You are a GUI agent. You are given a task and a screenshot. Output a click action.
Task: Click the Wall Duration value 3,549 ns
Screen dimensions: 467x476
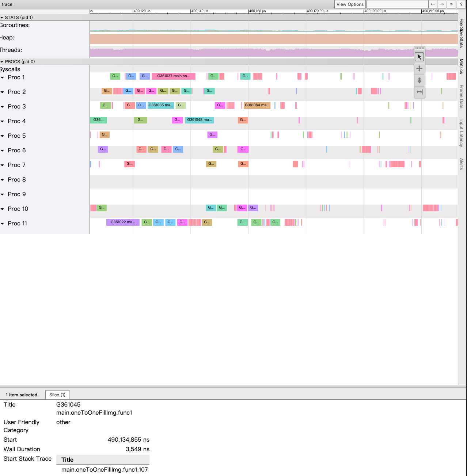click(x=137, y=449)
